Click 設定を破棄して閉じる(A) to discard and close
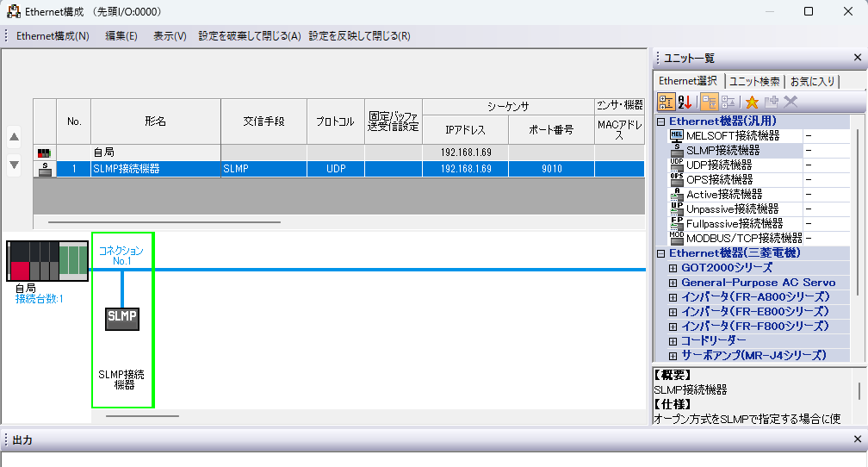This screenshot has height=467, width=868. [249, 36]
